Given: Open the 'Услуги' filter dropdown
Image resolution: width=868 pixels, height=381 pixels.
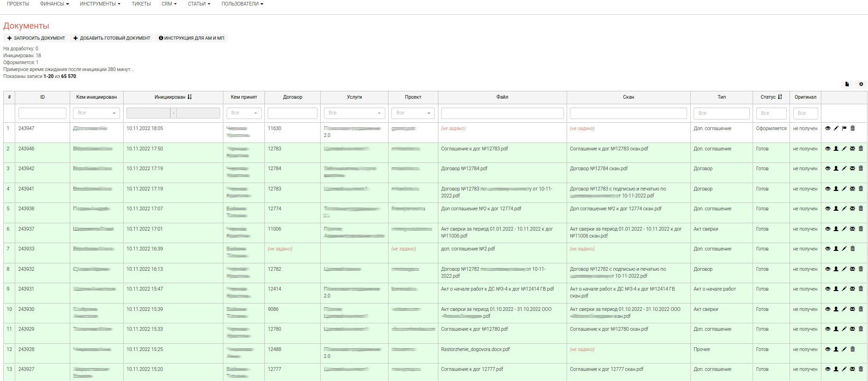Looking at the screenshot, I should pyautogui.click(x=354, y=113).
